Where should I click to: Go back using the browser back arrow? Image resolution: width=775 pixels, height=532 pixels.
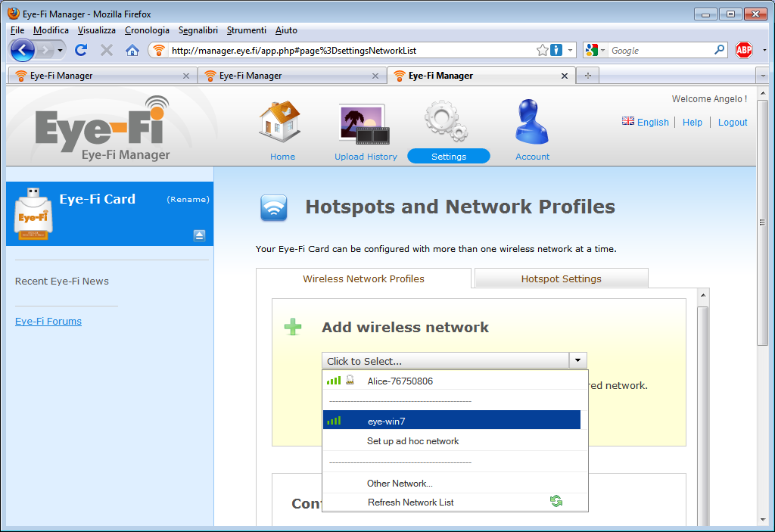point(22,50)
